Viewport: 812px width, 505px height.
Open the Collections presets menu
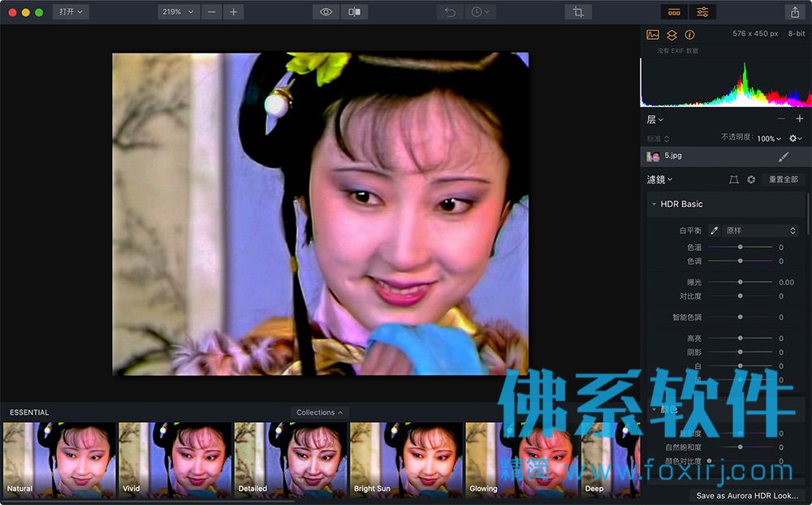pyautogui.click(x=319, y=412)
